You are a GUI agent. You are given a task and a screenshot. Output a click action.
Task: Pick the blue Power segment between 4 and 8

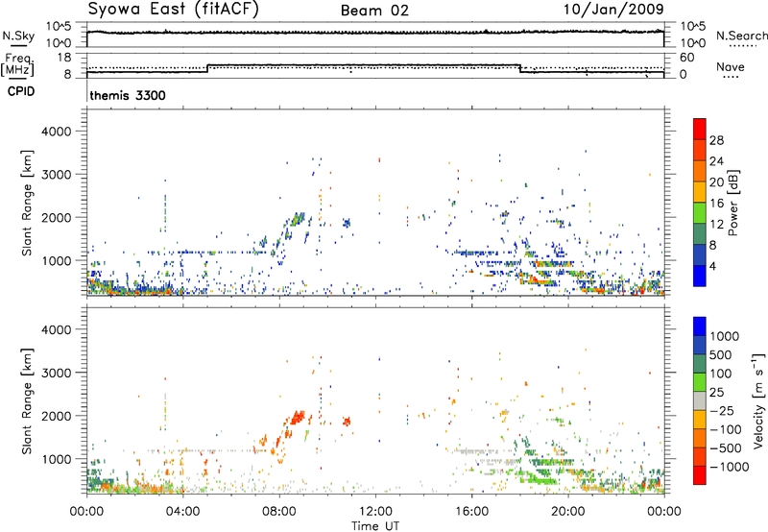click(x=700, y=254)
